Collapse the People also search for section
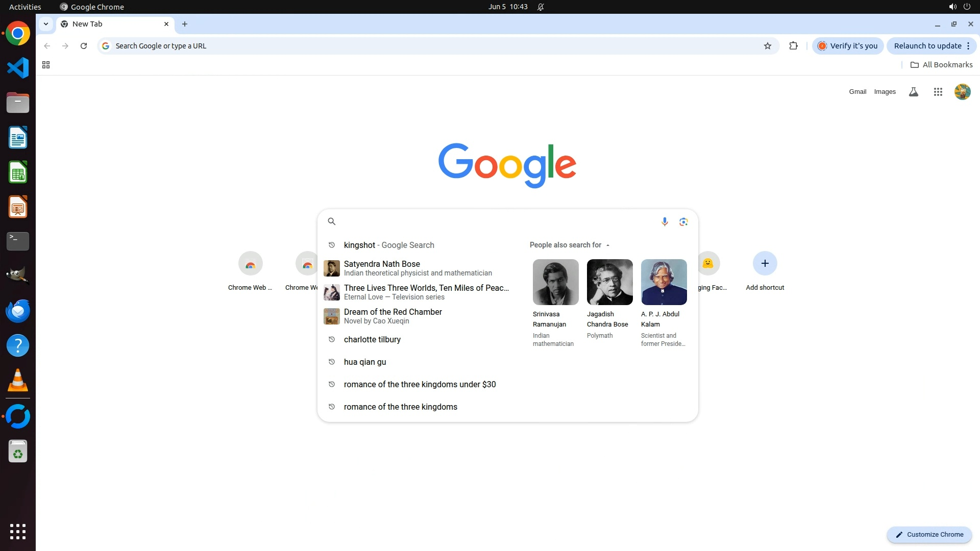The height and width of the screenshot is (551, 980). tap(607, 245)
